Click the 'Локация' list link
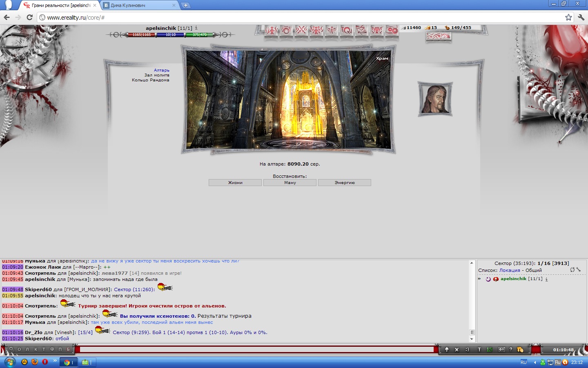 point(510,270)
